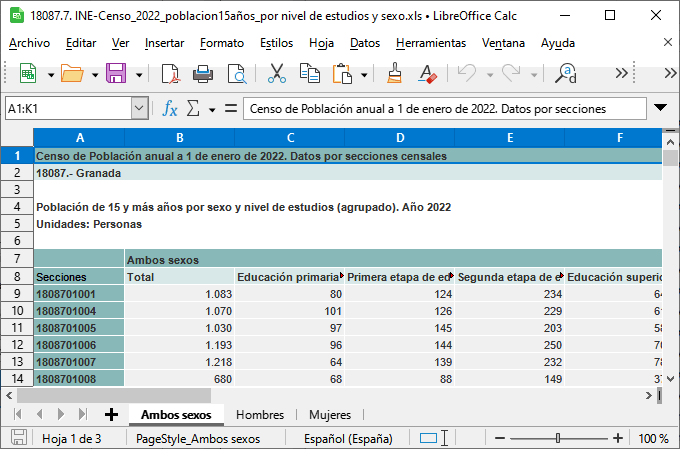The image size is (680, 449).
Task: Open the Function Wizard fx icon
Action: point(170,108)
